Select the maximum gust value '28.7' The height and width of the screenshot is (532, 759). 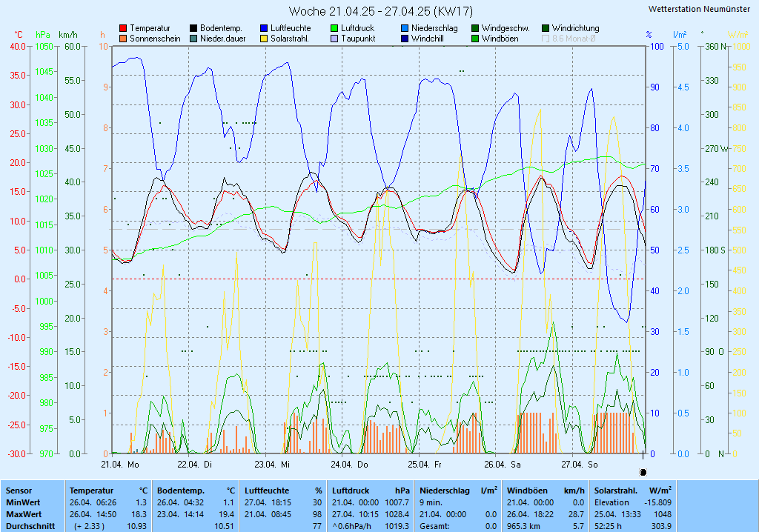(576, 514)
